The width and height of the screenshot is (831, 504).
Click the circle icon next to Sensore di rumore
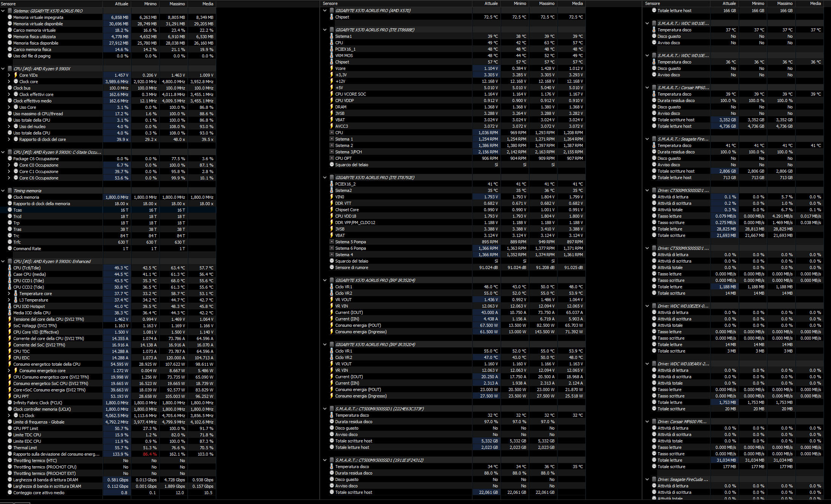click(x=331, y=267)
